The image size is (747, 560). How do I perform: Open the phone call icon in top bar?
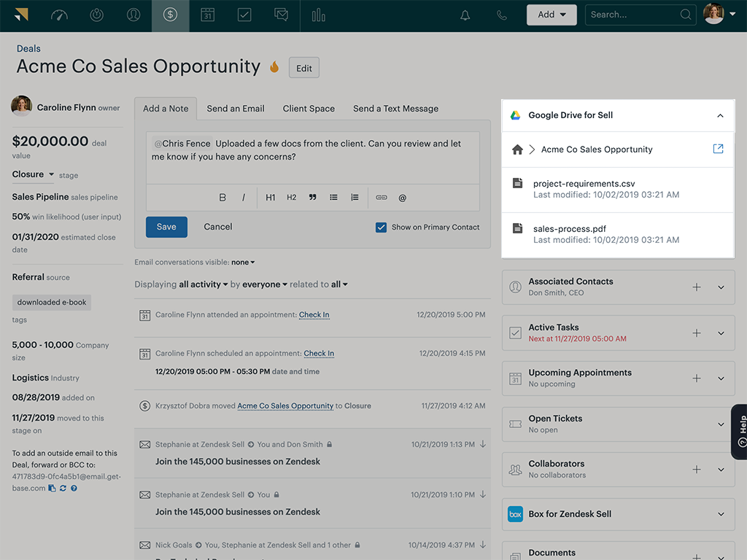coord(501,13)
